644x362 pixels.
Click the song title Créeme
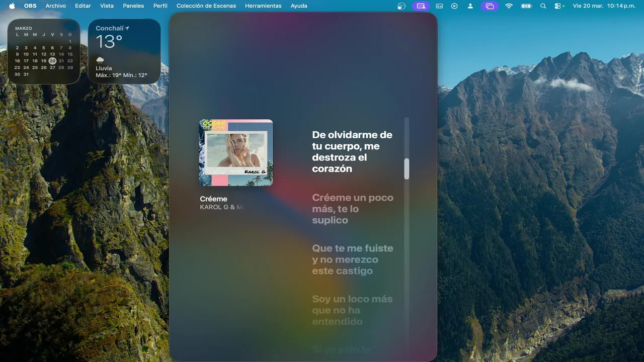pos(213,199)
